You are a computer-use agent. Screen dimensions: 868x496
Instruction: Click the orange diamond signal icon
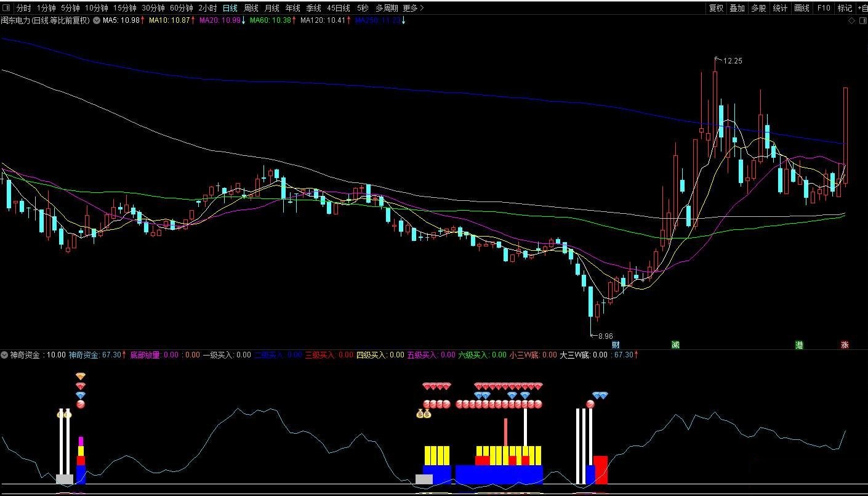pyautogui.click(x=81, y=376)
